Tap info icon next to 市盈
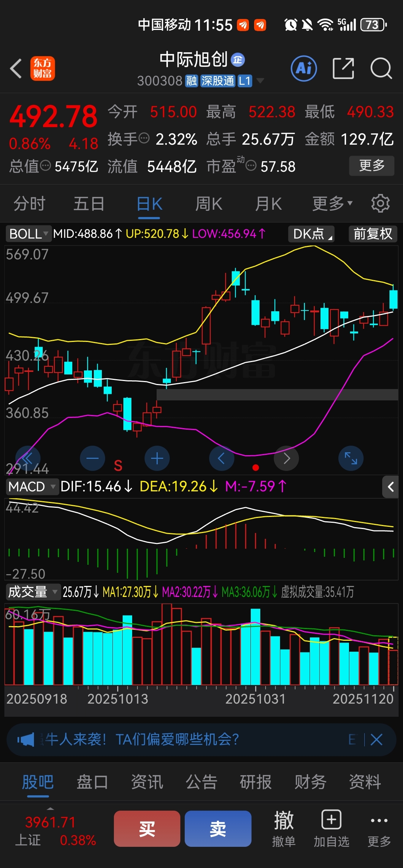Screen dimensions: 403x868 pos(251,166)
